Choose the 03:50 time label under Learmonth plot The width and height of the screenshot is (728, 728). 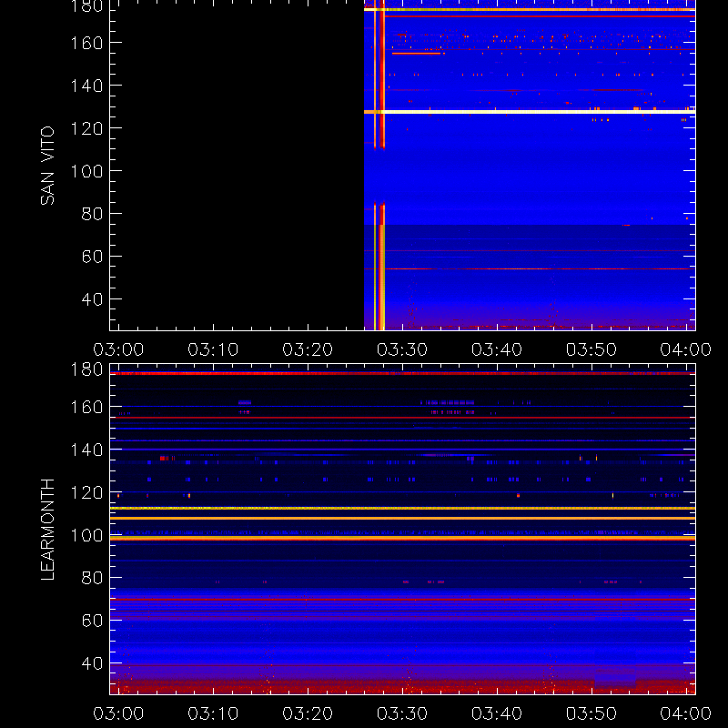pyautogui.click(x=591, y=713)
